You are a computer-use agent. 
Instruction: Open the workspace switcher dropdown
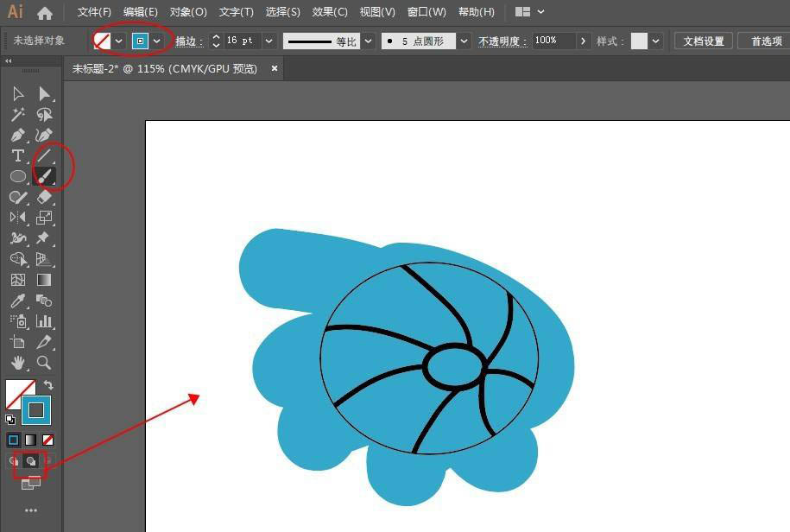(x=529, y=11)
